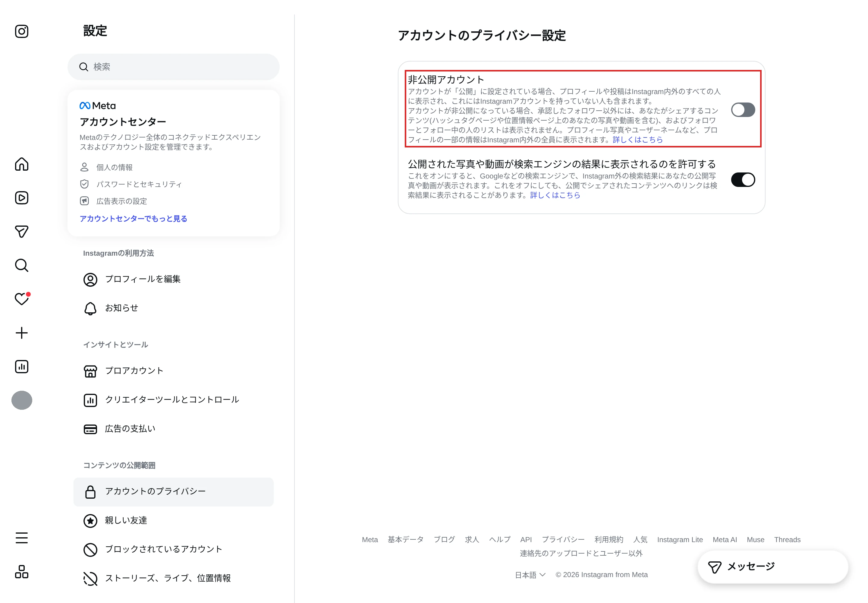Toggle search engine results permission switch

point(743,180)
